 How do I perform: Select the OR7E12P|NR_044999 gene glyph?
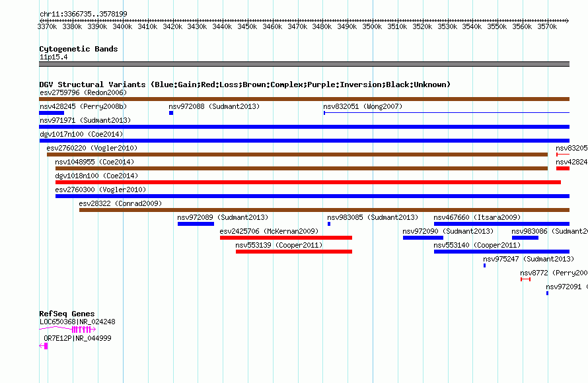click(44, 346)
